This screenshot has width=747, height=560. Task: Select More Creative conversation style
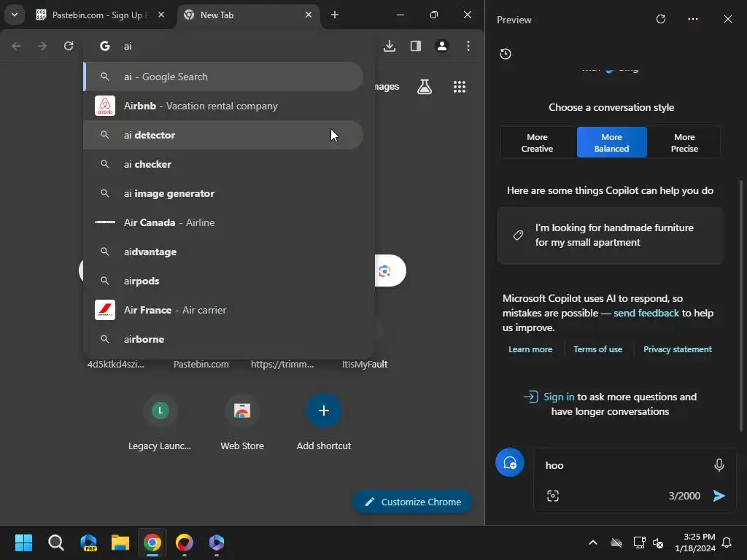point(537,142)
